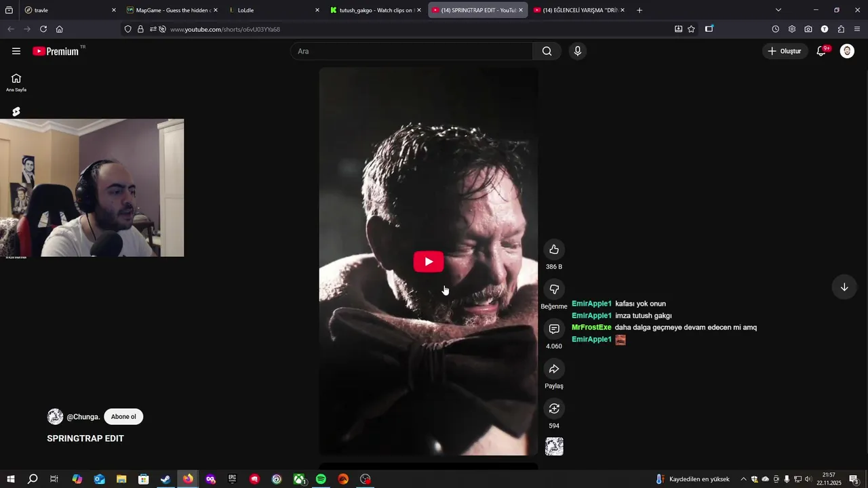Subscribe with the Abone ol button
868x488 pixels.
(x=123, y=417)
